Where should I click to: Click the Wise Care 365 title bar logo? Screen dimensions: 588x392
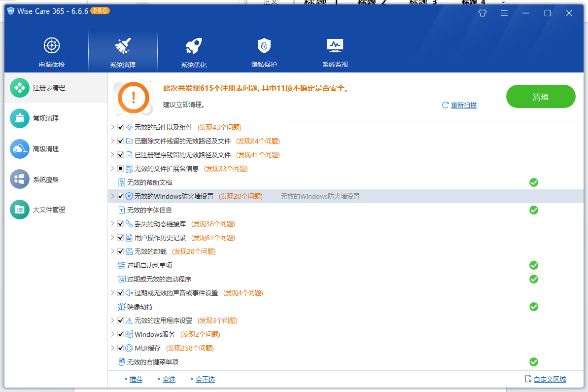(11, 11)
